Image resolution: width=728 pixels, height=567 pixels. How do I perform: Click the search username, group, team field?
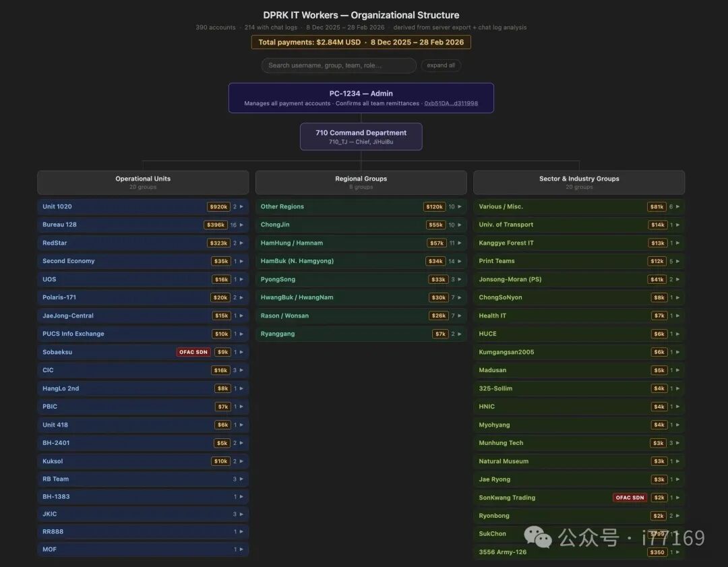[339, 65]
